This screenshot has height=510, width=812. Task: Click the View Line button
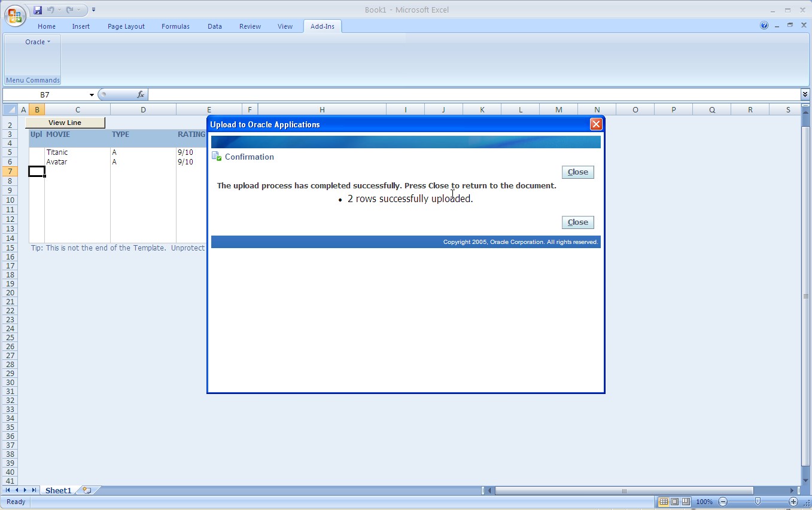(65, 123)
